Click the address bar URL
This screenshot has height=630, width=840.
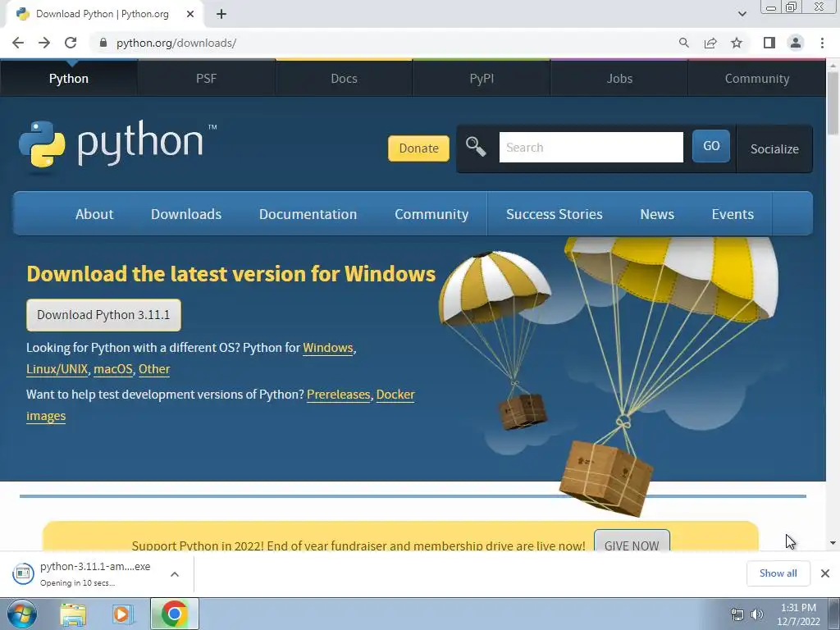(x=176, y=43)
